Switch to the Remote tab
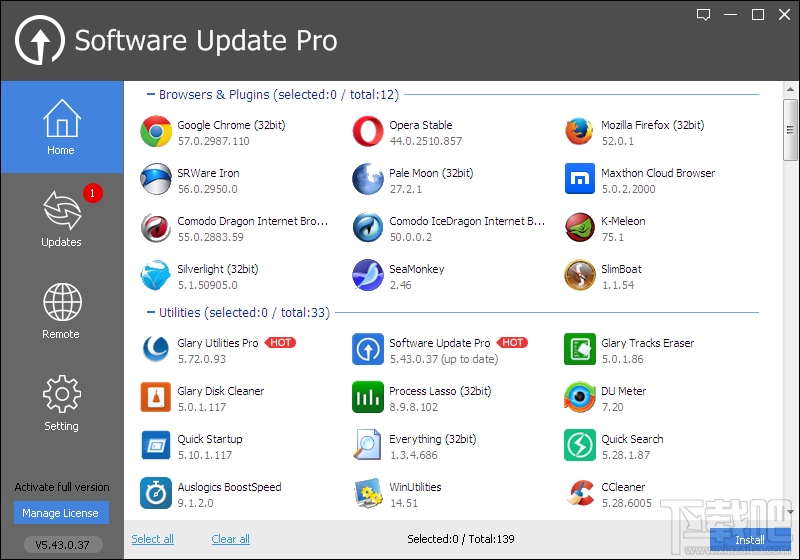Viewport: 800px width, 560px height. [62, 311]
